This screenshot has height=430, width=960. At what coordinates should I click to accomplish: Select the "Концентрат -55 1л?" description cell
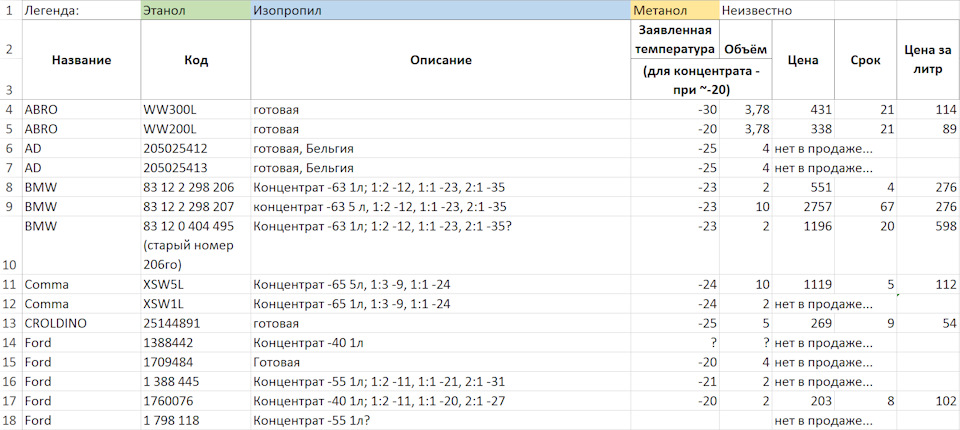tap(440, 420)
